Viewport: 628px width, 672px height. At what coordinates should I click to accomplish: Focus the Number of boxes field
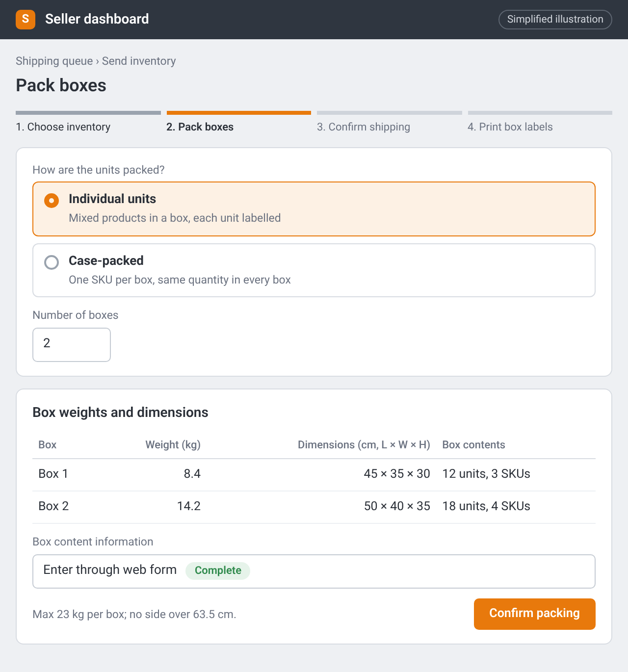tap(72, 345)
